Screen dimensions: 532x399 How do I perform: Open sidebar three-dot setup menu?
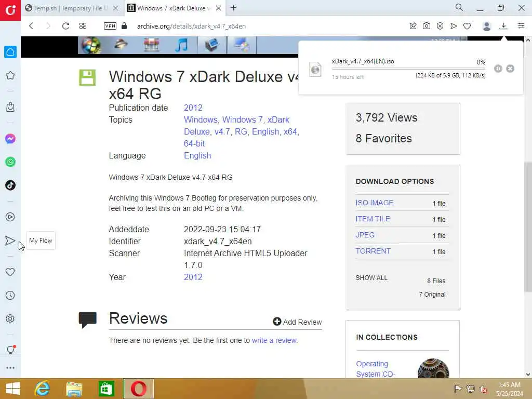click(10, 368)
